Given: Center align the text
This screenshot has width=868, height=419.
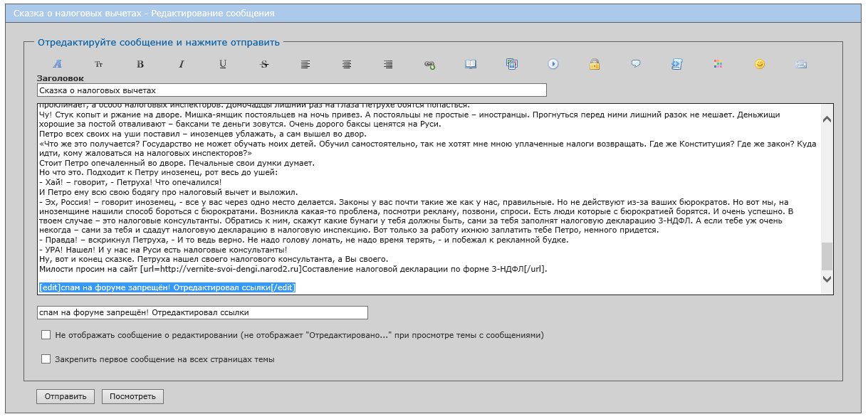Looking at the screenshot, I should point(347,64).
